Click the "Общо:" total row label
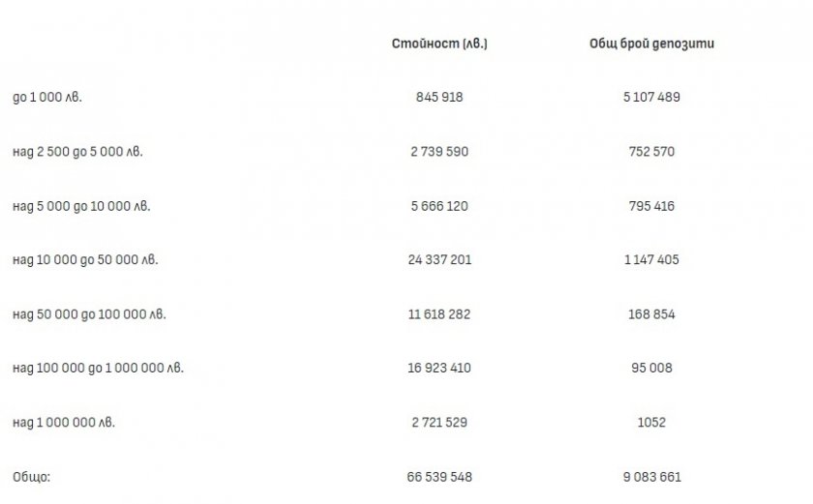Viewport: 813px width, 504px height. [29, 477]
